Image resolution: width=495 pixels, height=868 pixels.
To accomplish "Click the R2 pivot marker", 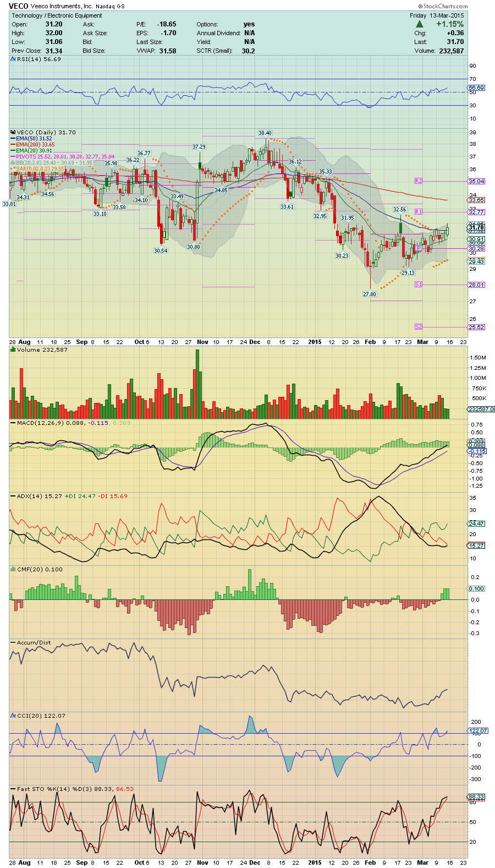I will click(418, 181).
